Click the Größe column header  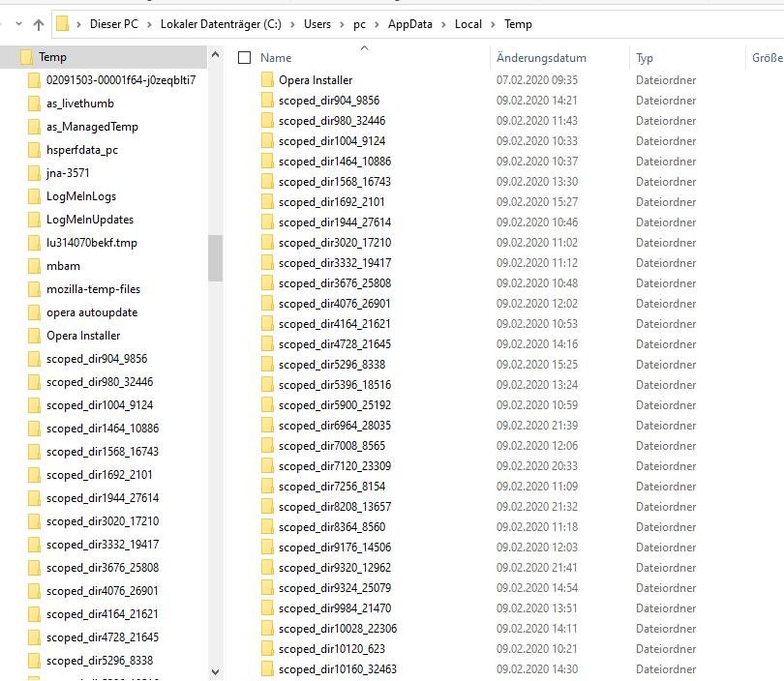click(766, 58)
